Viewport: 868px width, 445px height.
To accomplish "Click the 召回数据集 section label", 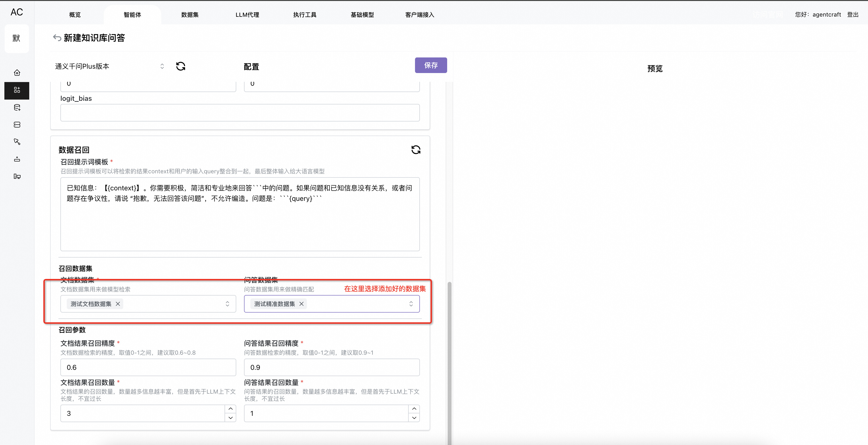I will [75, 269].
